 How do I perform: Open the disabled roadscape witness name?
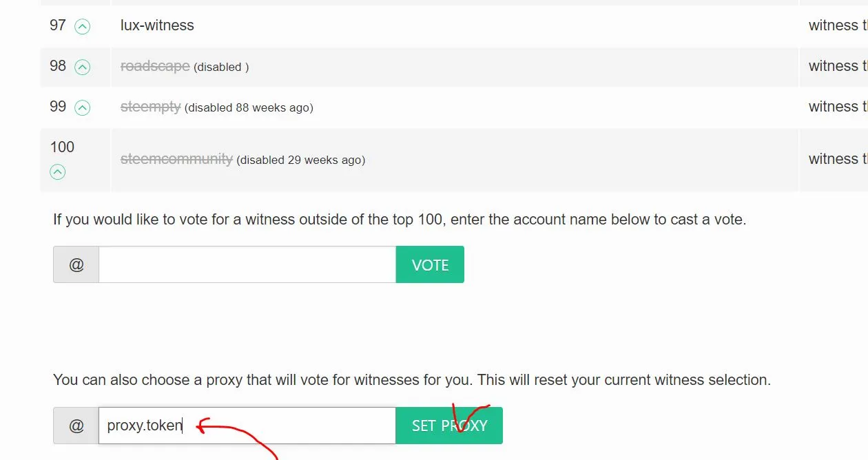(x=155, y=66)
